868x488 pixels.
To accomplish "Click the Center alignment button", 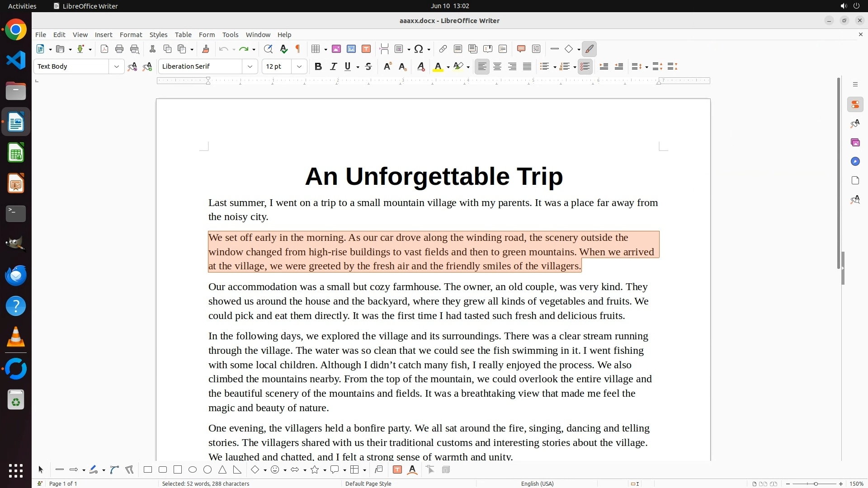I will [497, 66].
